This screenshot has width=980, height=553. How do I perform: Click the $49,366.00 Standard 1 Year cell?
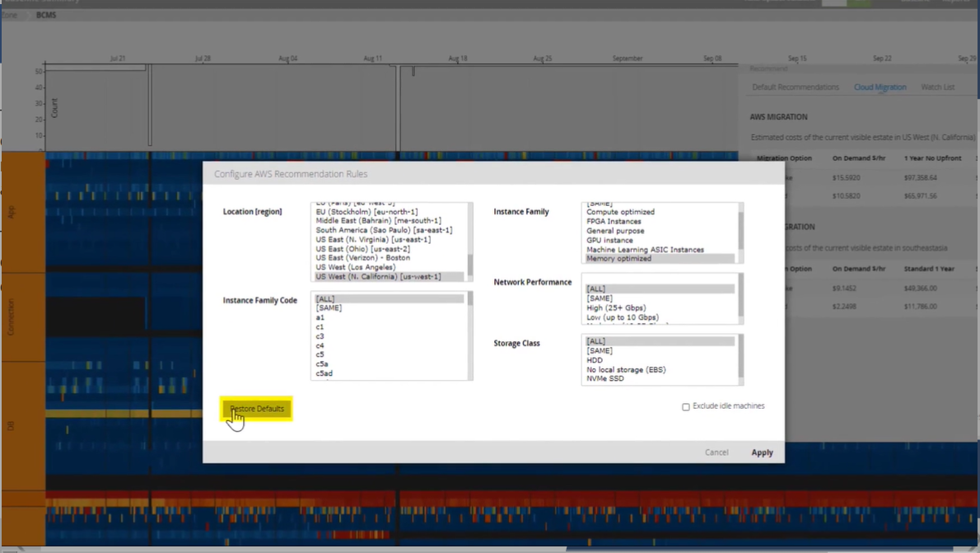pos(920,288)
